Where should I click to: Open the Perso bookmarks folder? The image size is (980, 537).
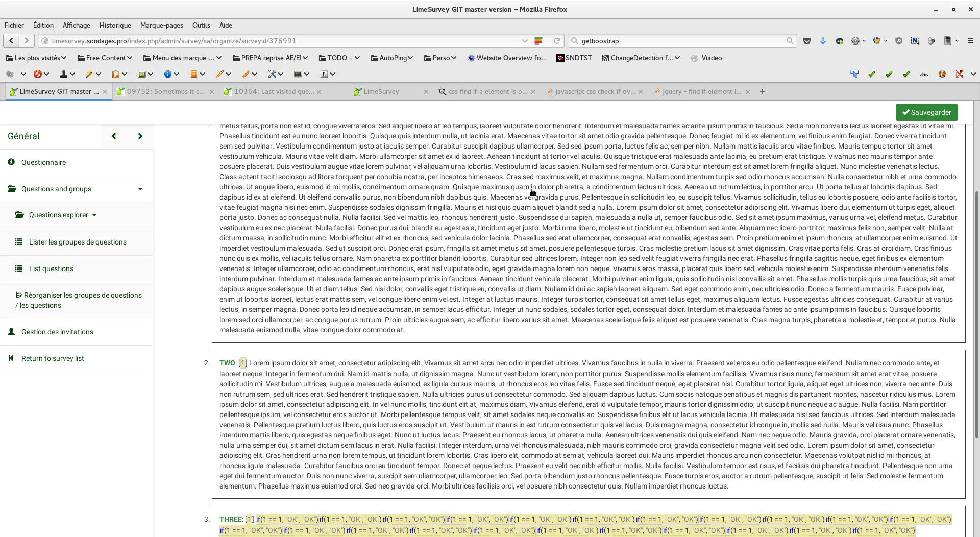click(440, 58)
